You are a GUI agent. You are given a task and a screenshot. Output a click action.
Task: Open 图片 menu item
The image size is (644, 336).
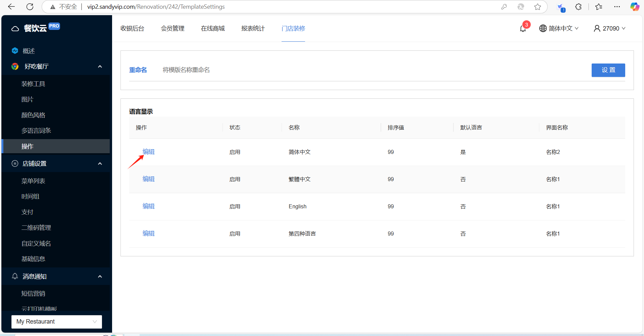point(27,99)
